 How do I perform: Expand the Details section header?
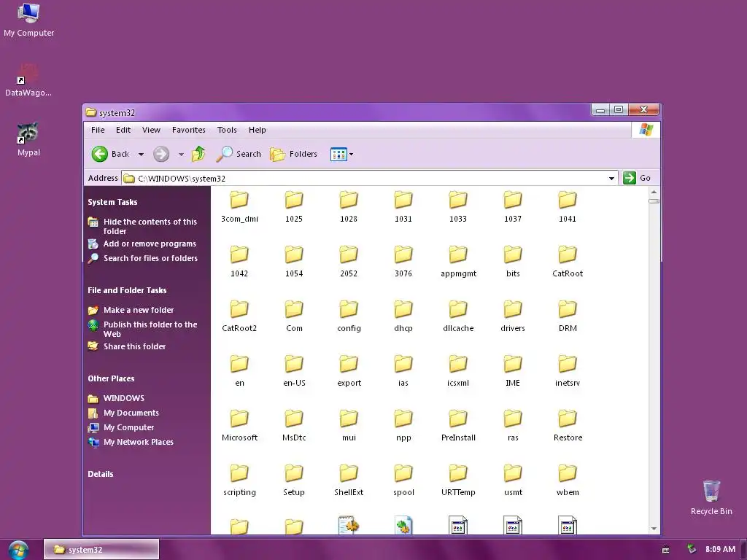click(x=101, y=474)
